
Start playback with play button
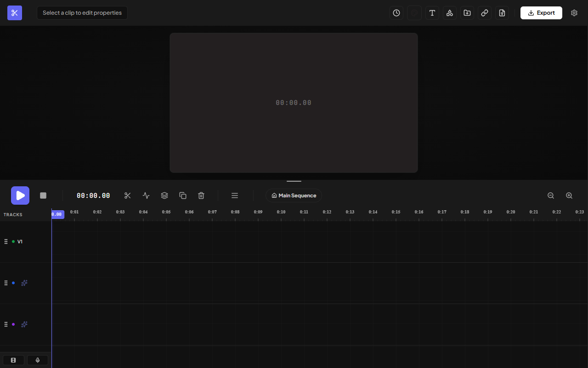20,195
